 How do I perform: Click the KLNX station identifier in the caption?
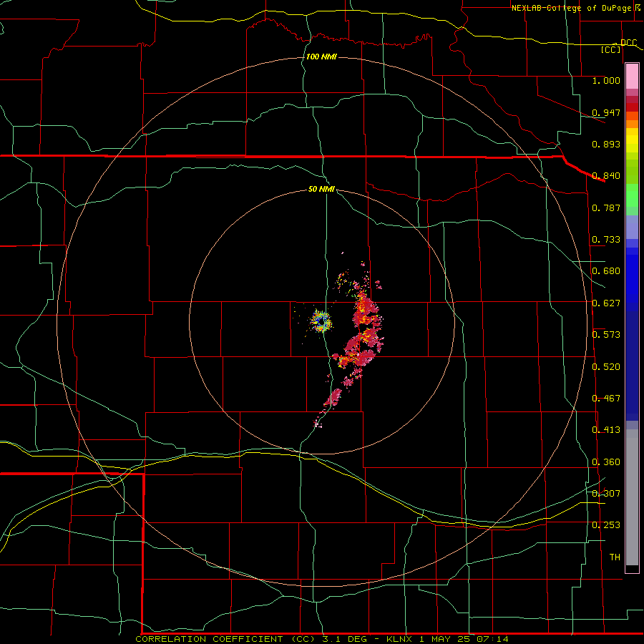click(x=400, y=639)
